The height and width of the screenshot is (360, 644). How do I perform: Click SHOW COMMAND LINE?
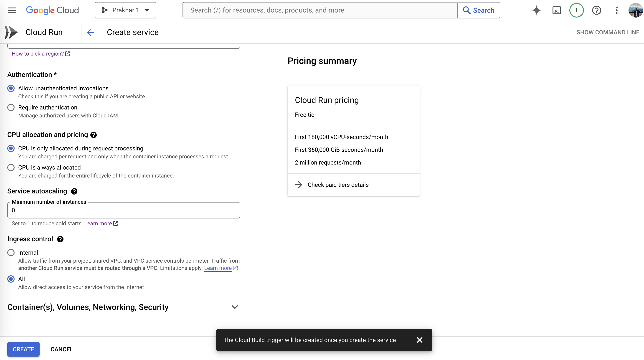point(608,32)
